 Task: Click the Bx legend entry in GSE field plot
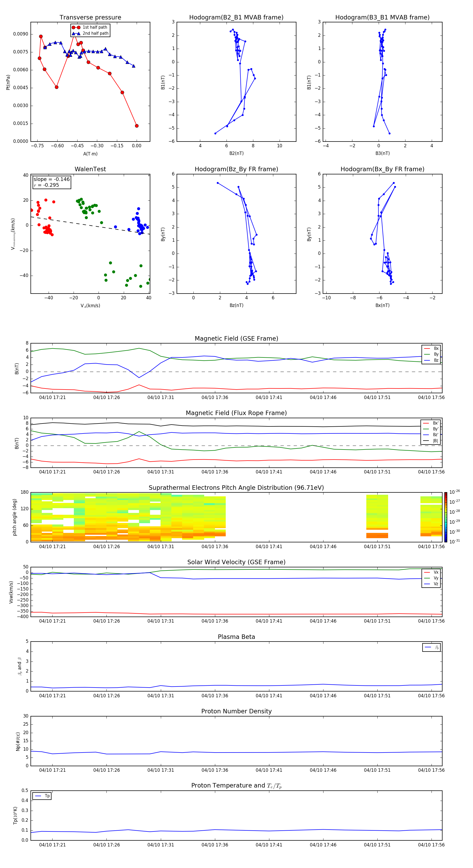coord(431,349)
